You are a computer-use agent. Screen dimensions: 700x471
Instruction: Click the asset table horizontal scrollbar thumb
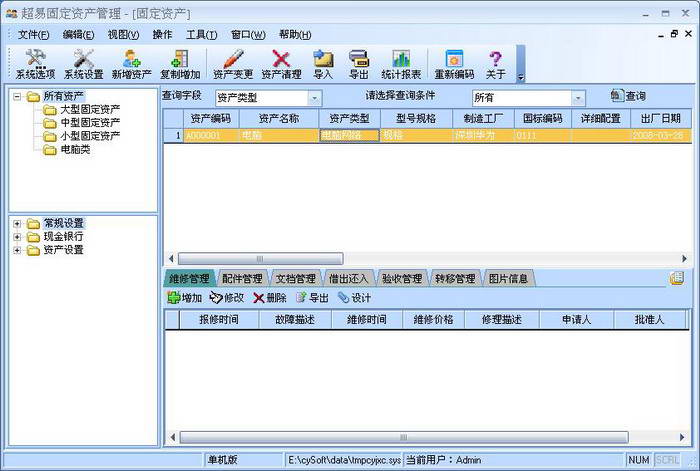[x=260, y=258]
